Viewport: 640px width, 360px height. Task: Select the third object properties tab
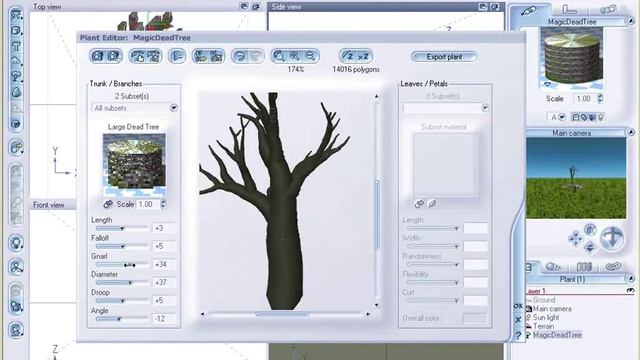(x=608, y=9)
